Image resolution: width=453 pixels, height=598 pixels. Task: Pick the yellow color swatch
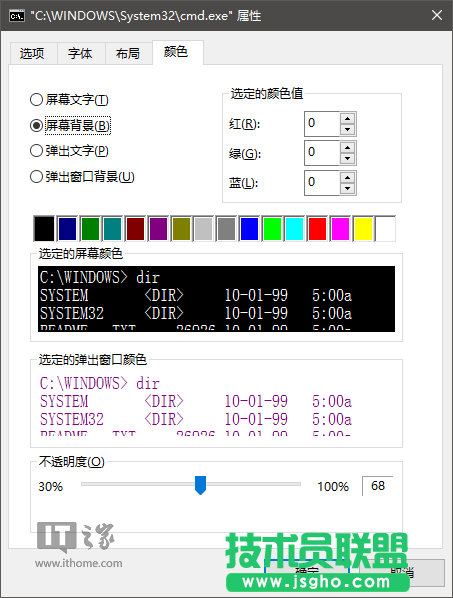(363, 228)
